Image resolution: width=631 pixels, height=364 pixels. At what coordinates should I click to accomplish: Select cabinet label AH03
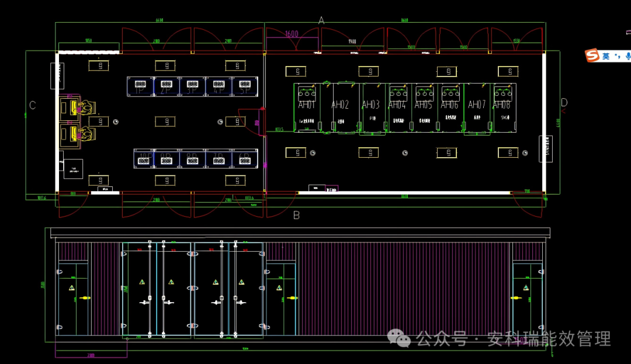tap(370, 105)
